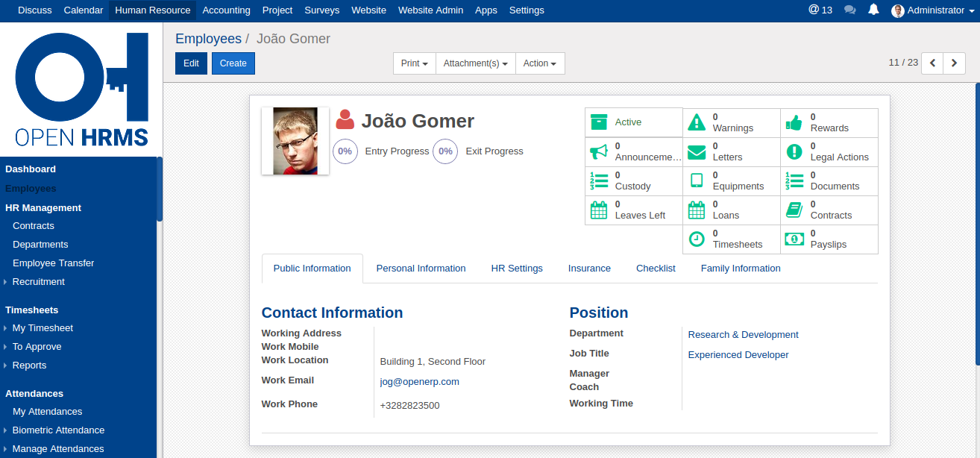980x458 pixels.
Task: Open Announcements via the megaphone icon
Action: pos(598,151)
